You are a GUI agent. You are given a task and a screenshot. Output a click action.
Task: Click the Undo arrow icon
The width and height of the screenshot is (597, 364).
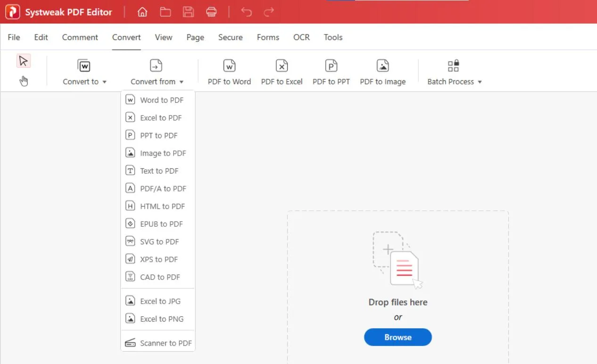246,12
